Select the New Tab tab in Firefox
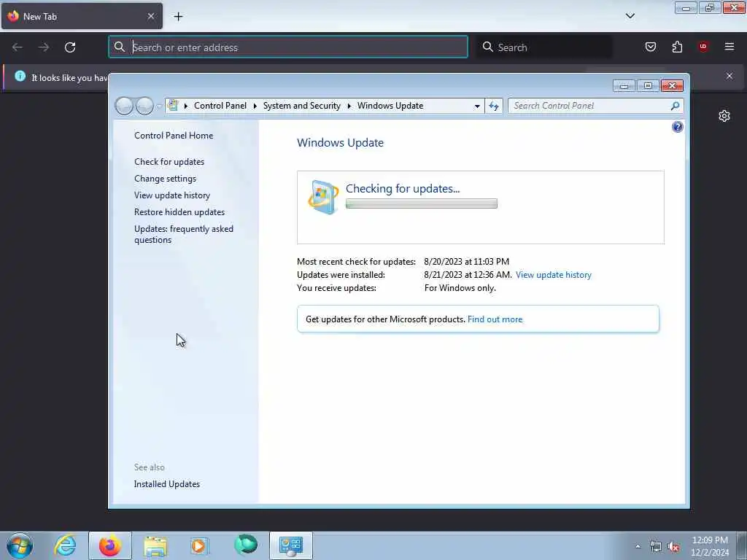Image resolution: width=747 pixels, height=560 pixels. (82, 16)
